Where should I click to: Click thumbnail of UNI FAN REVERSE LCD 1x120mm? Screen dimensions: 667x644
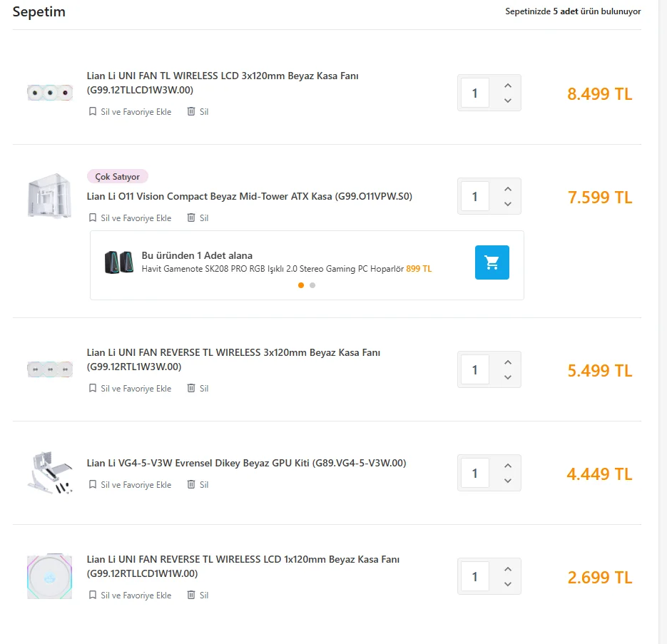pos(49,577)
